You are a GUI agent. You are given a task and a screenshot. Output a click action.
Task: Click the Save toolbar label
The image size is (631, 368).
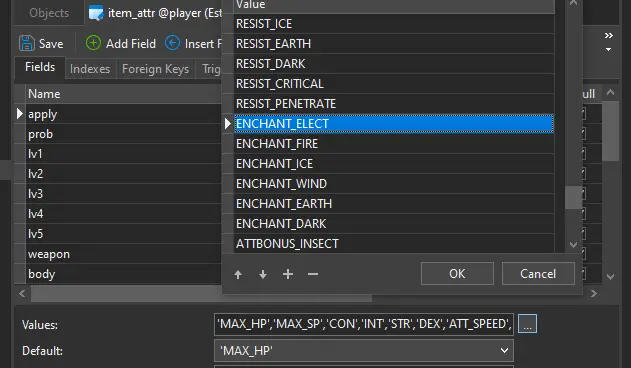[51, 43]
